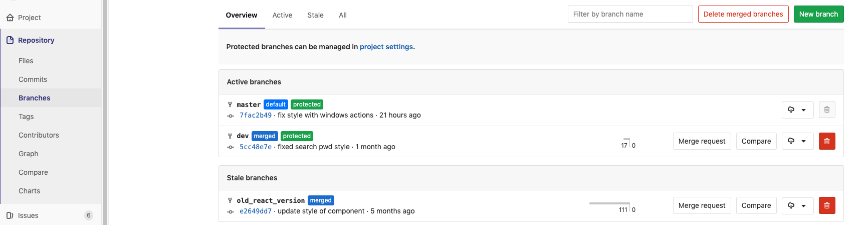Viewport: 868px width, 225px height.
Task: Click the Project home icon
Action: tap(10, 18)
